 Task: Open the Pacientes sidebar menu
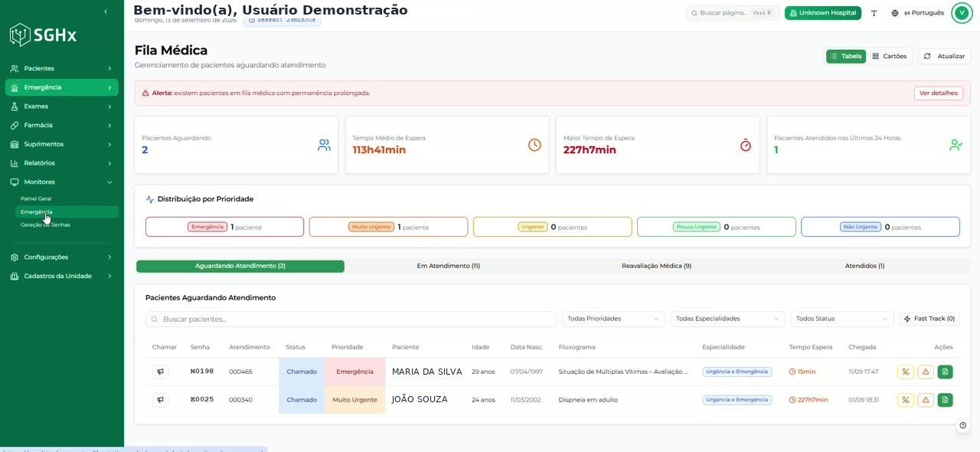[61, 68]
